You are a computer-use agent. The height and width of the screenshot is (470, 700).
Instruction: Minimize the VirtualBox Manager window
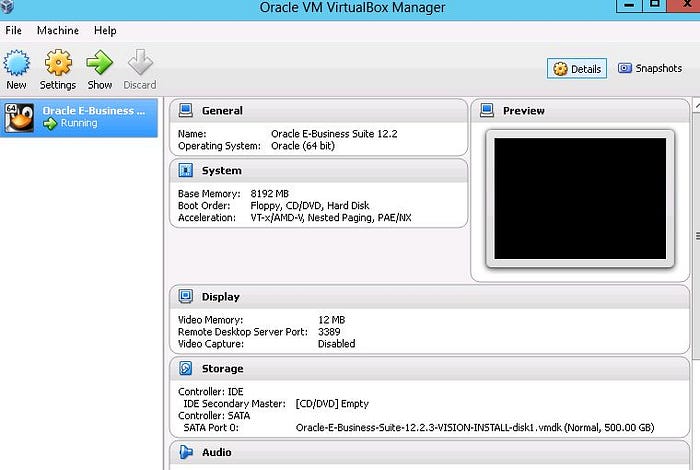[629, 5]
